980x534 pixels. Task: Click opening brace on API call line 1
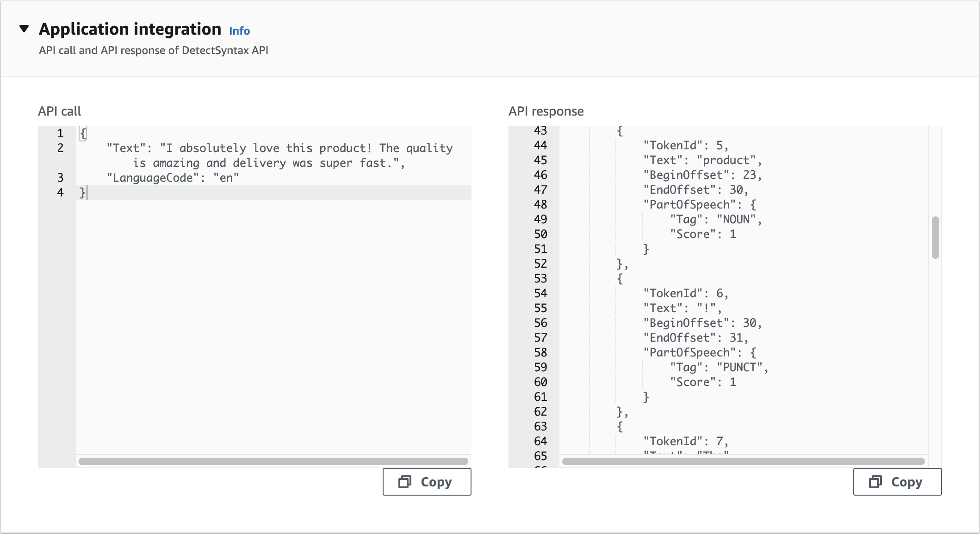(x=83, y=134)
